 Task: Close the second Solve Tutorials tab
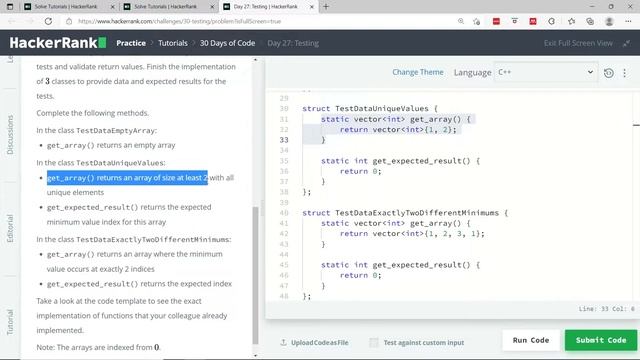coord(212,7)
